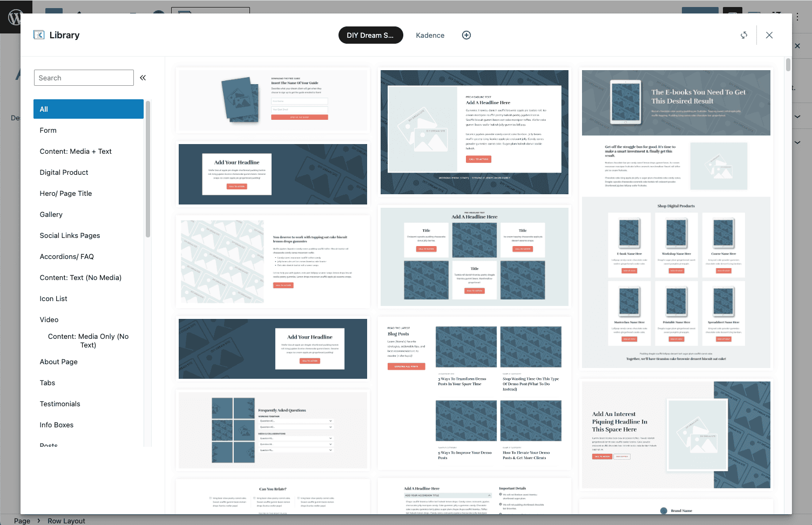Screen dimensions: 812x525
Task: Add a new library with plus icon
Action: coord(466,35)
